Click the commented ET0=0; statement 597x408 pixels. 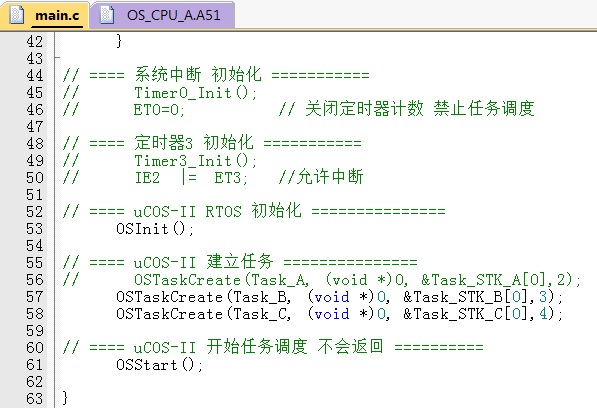point(159,110)
